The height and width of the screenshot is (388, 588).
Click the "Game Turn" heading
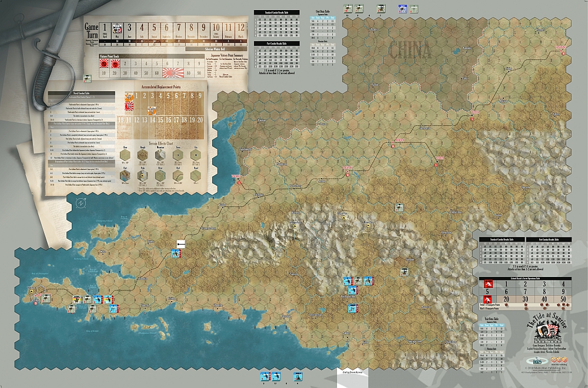pos(92,31)
